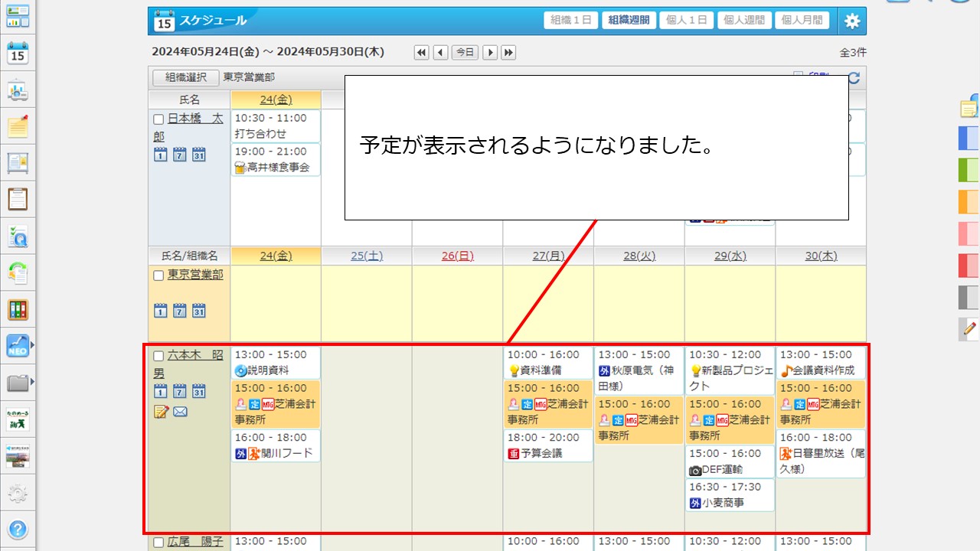
Task: Click the mail icon under 六本木 昭男
Action: [180, 412]
